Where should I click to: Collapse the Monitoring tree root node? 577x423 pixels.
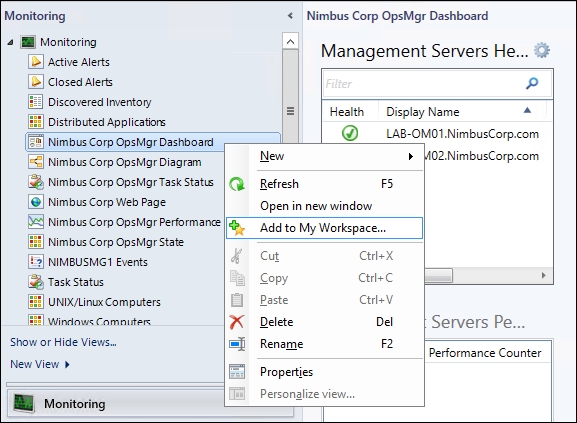(x=10, y=42)
